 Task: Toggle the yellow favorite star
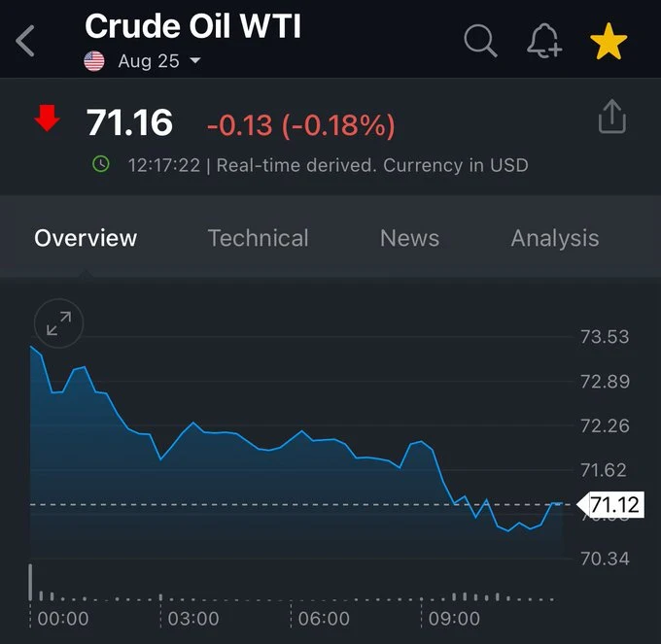point(609,41)
